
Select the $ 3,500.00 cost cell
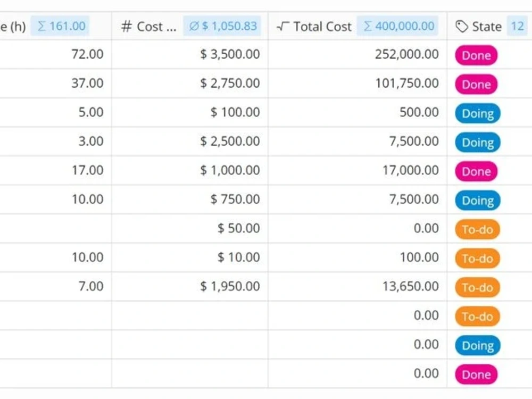[x=190, y=54]
